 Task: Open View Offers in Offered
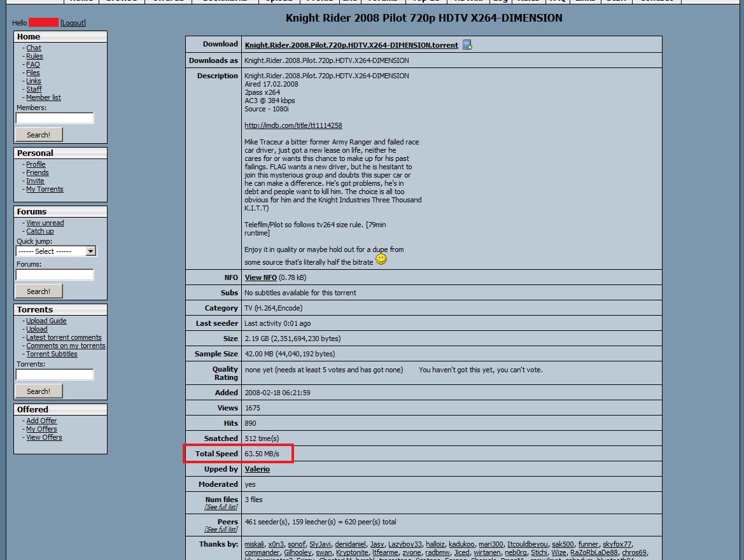pos(44,438)
